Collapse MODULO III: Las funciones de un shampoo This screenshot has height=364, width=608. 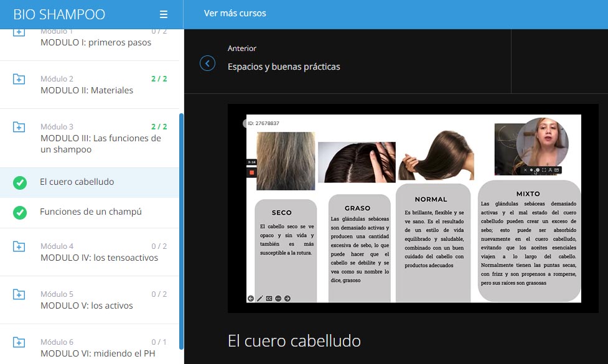(19, 127)
